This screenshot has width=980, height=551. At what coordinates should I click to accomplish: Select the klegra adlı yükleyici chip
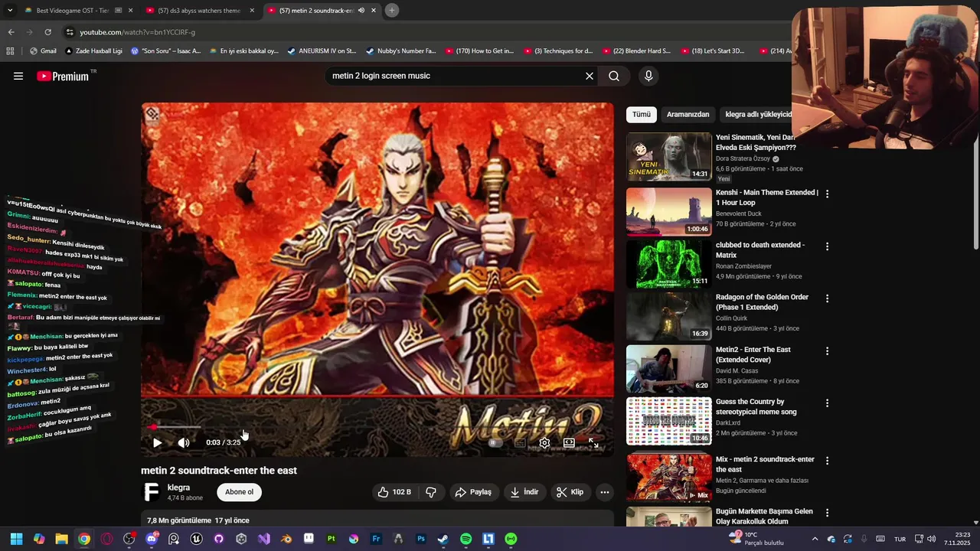(x=758, y=114)
